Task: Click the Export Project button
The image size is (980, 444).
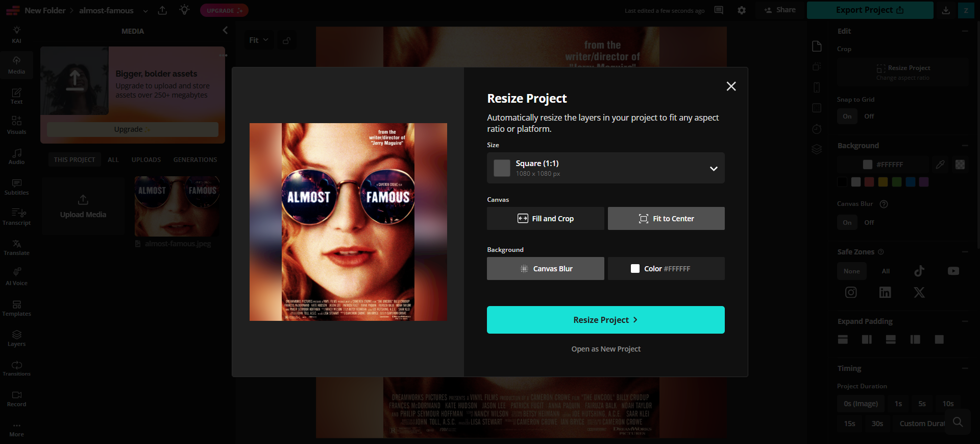Action: 870,10
